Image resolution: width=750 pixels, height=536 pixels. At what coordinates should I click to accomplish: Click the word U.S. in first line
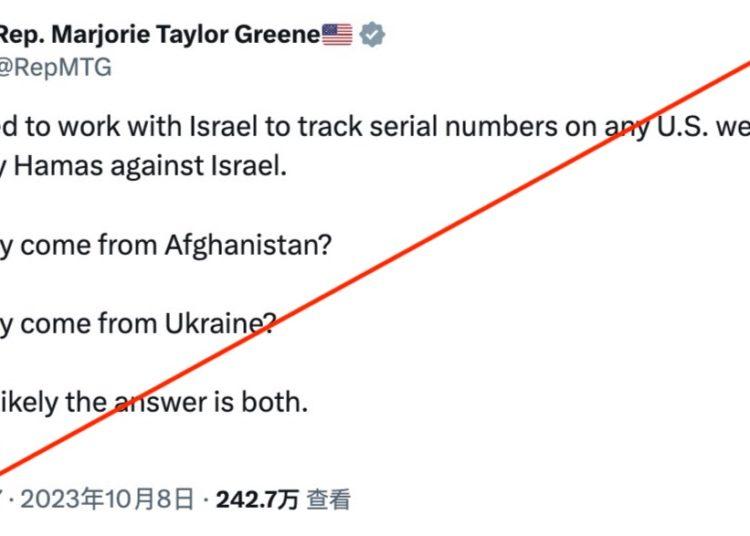tap(683, 127)
